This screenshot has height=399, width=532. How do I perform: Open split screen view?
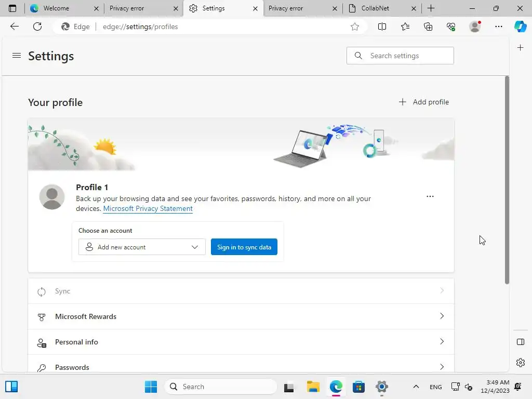point(382,26)
